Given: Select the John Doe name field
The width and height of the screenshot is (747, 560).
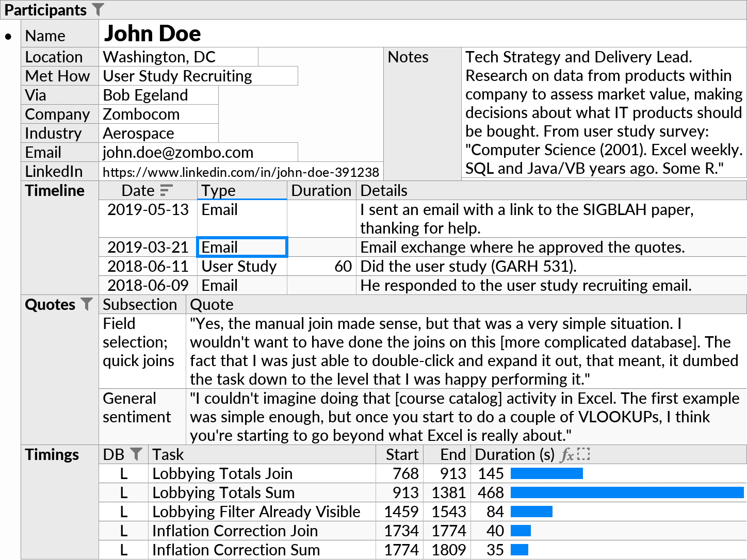Looking at the screenshot, I should 153,33.
